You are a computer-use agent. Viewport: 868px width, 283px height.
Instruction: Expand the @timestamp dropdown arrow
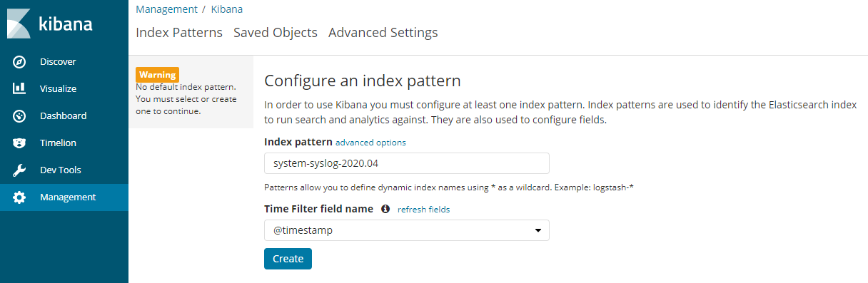[x=538, y=231]
